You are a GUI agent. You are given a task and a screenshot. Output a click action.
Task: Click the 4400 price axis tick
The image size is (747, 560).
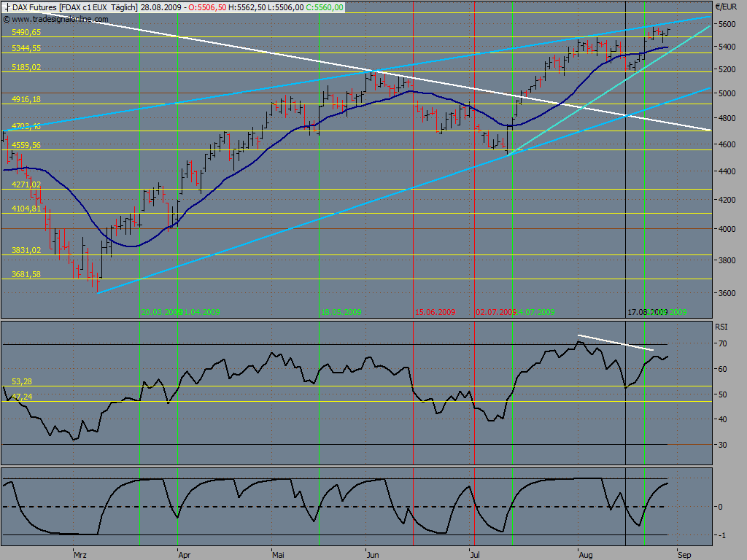click(727, 171)
